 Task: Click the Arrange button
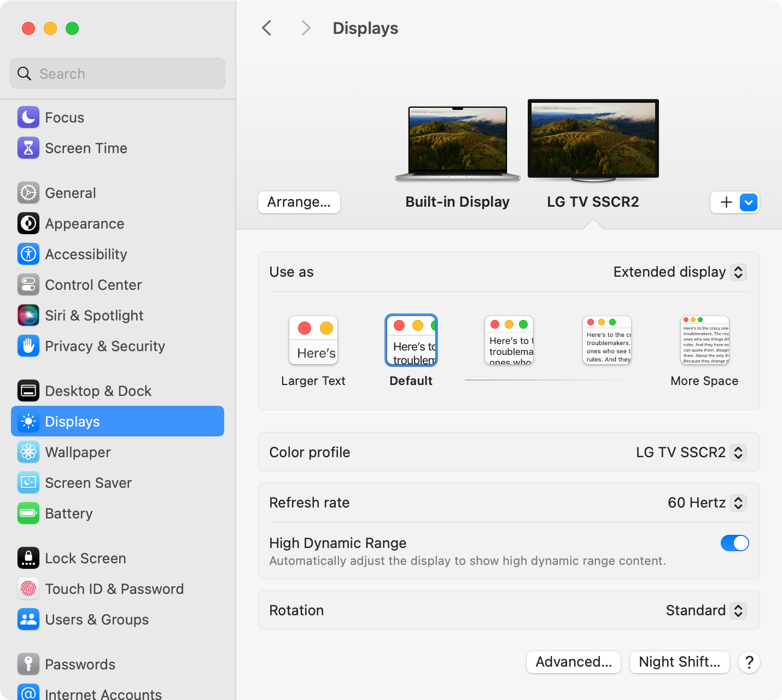[x=299, y=202]
